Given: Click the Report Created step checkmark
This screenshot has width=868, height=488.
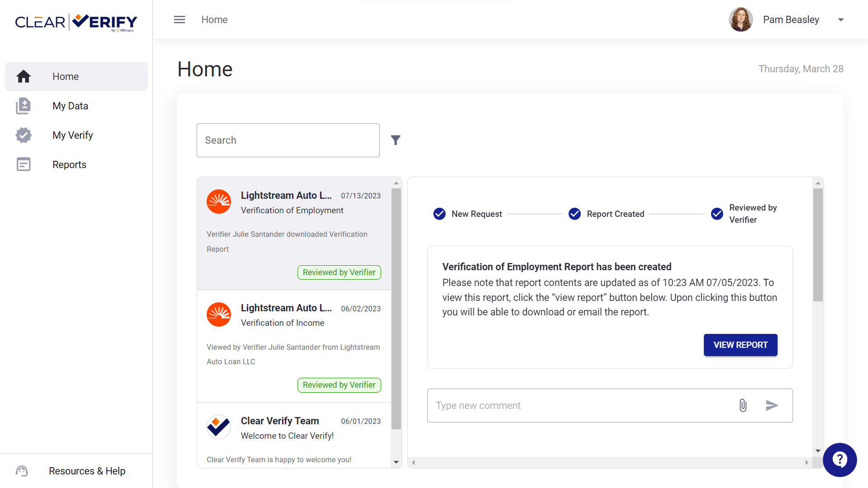Looking at the screenshot, I should [575, 214].
